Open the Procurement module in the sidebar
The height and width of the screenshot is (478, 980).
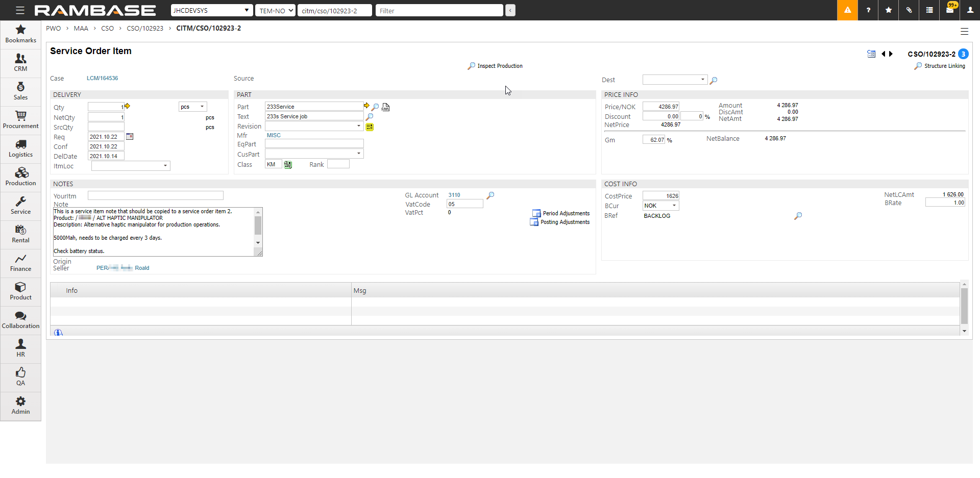20,119
